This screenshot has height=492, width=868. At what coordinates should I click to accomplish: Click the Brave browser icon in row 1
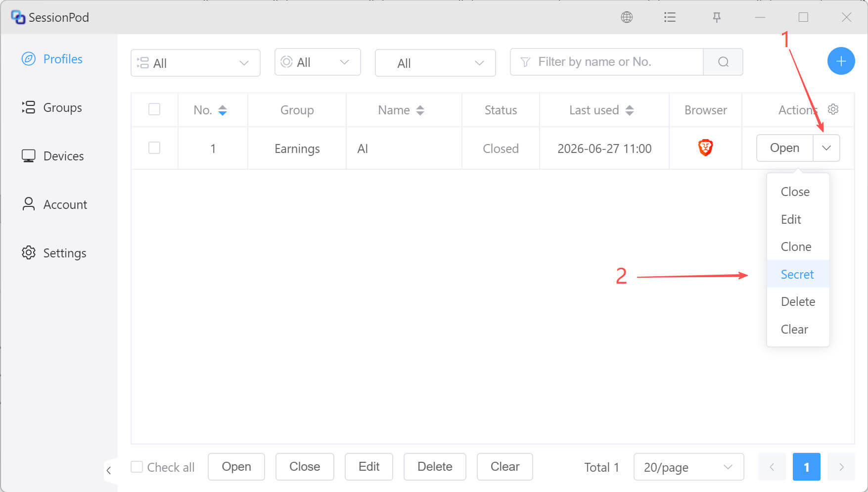705,148
